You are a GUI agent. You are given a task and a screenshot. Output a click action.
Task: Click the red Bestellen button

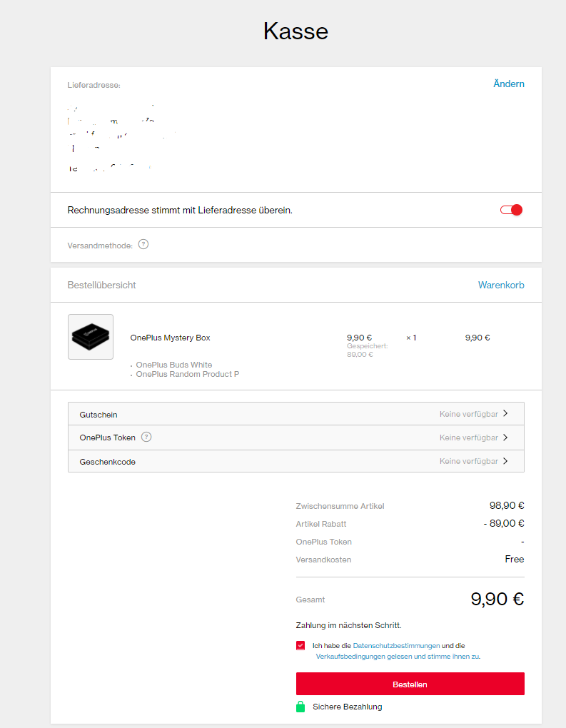(410, 684)
